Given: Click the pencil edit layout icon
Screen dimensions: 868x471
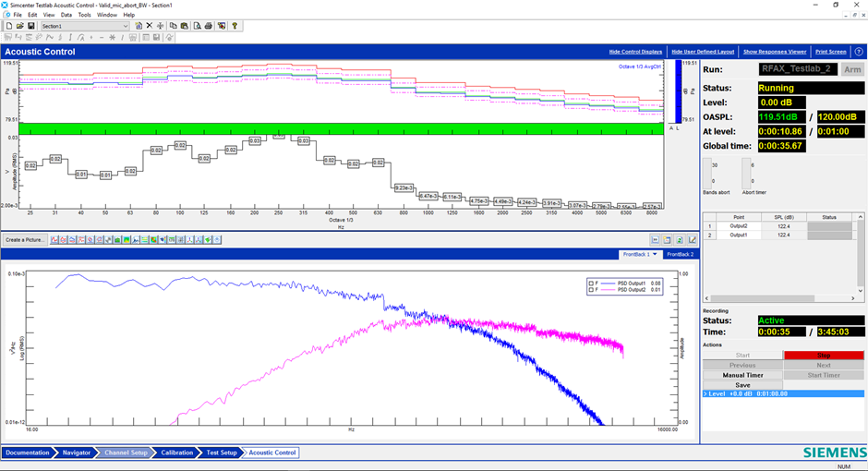Looking at the screenshot, I should (692, 239).
